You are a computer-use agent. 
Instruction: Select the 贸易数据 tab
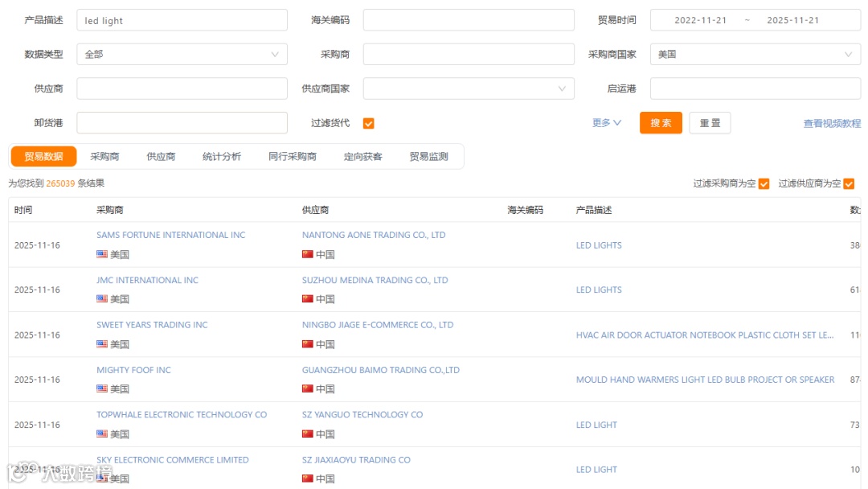coord(43,157)
